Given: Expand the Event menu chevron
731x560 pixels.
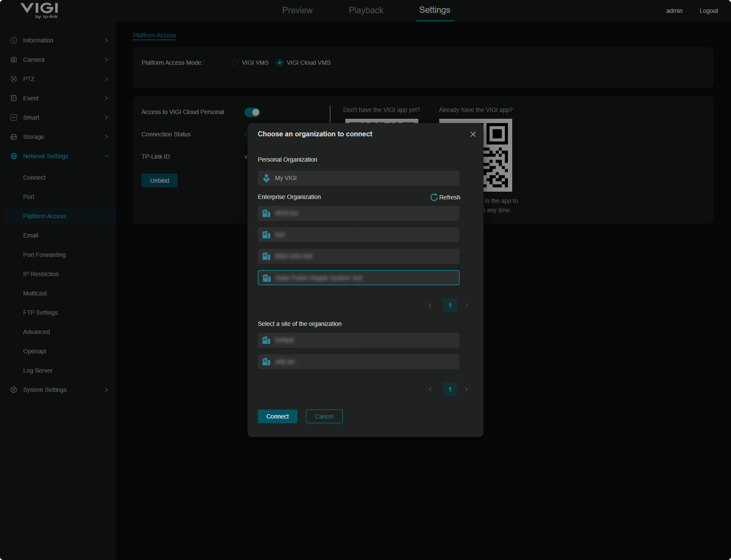Looking at the screenshot, I should (106, 98).
